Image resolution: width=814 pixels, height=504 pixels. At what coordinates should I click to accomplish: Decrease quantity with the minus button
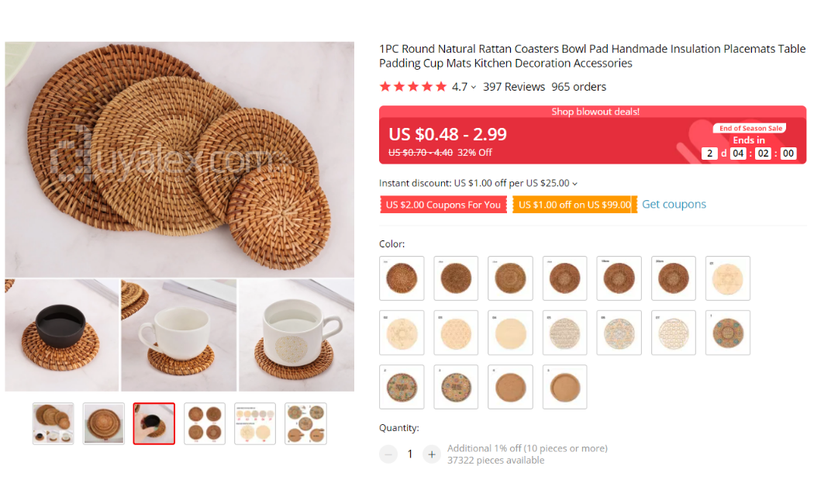(388, 454)
